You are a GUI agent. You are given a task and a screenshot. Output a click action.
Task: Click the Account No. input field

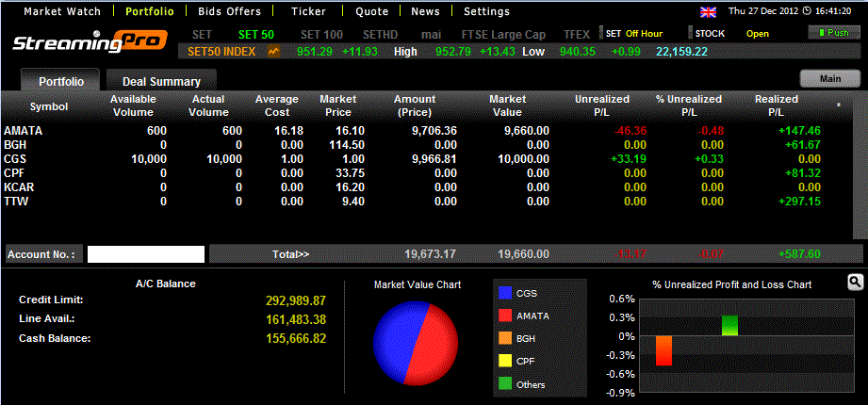click(146, 253)
